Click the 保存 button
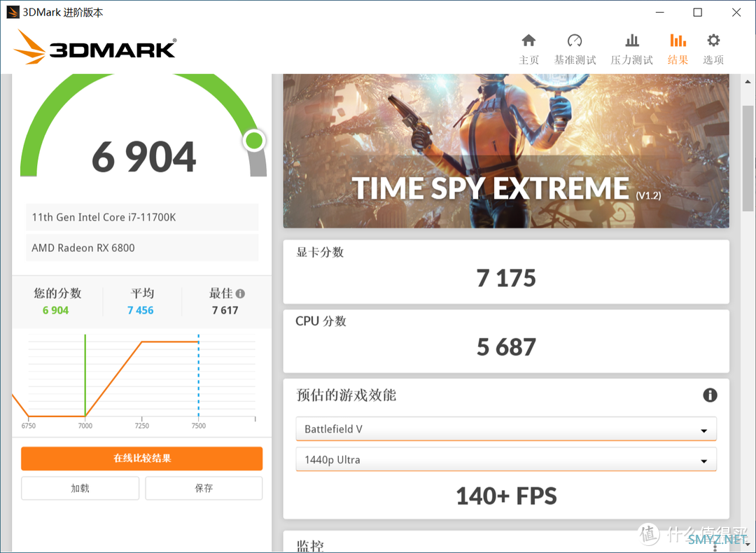The width and height of the screenshot is (756, 553). click(204, 489)
